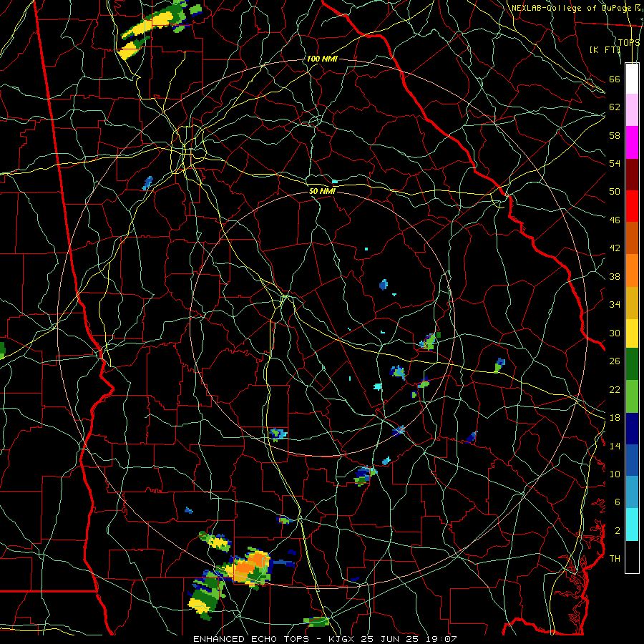Click the "42" scale value
644x644 pixels.
615,248
